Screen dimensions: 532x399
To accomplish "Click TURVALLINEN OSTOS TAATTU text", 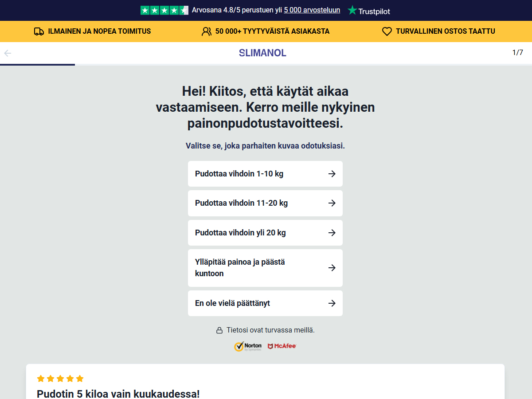I will pos(446,31).
